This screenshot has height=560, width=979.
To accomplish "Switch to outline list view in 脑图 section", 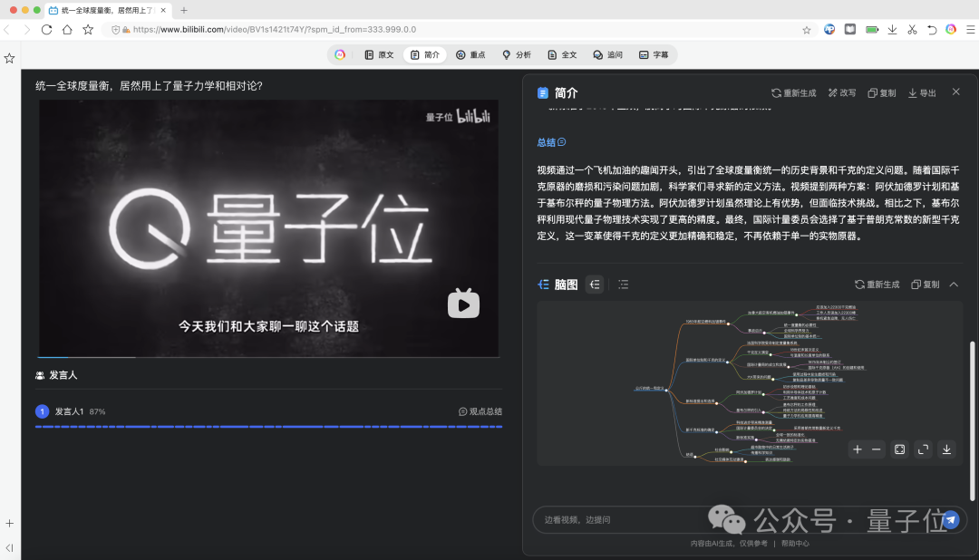I will [624, 284].
